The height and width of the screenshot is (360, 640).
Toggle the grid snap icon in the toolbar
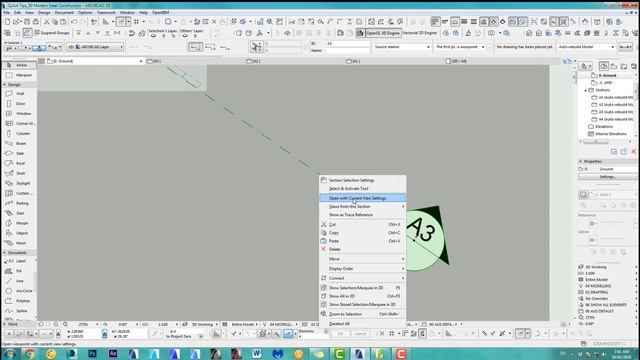(136, 22)
